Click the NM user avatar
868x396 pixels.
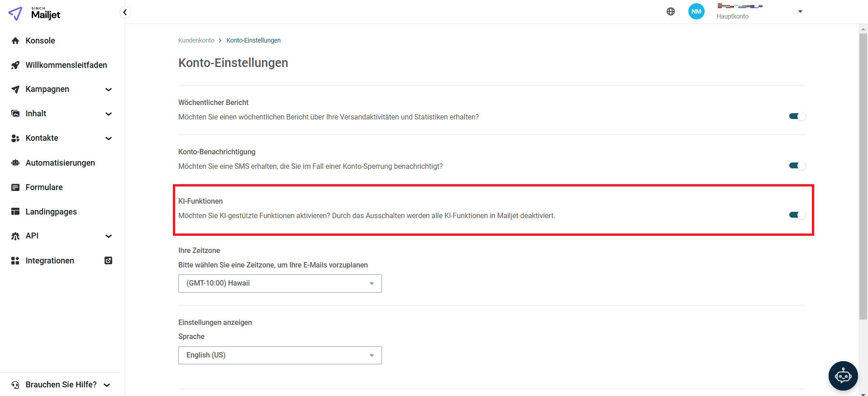pos(696,11)
